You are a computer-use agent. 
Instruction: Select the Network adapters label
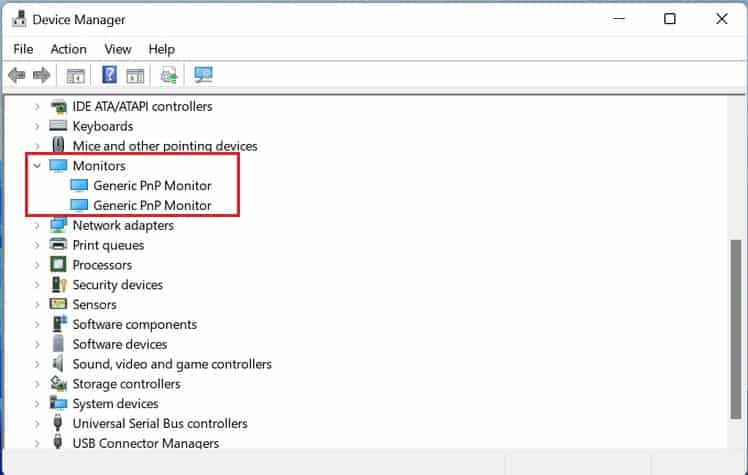click(x=123, y=225)
